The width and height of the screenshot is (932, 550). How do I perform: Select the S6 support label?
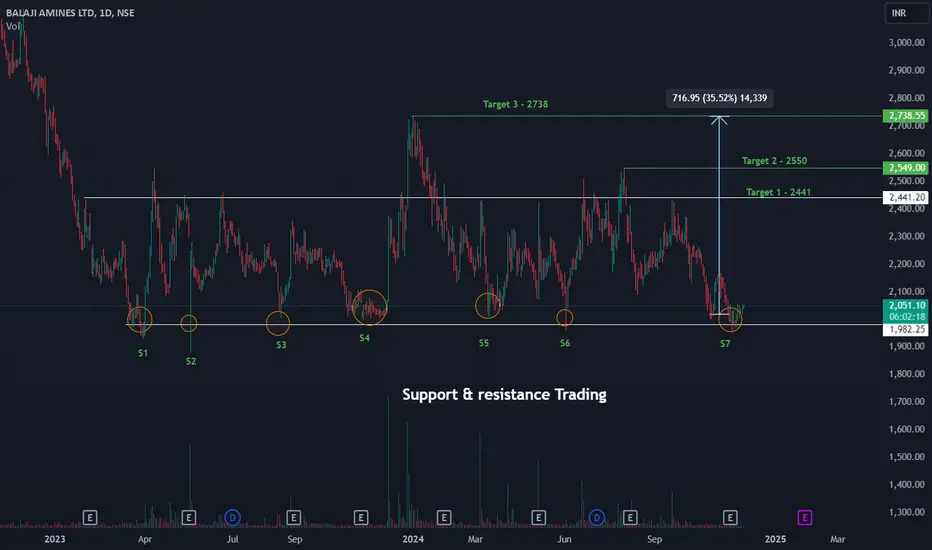pos(565,343)
